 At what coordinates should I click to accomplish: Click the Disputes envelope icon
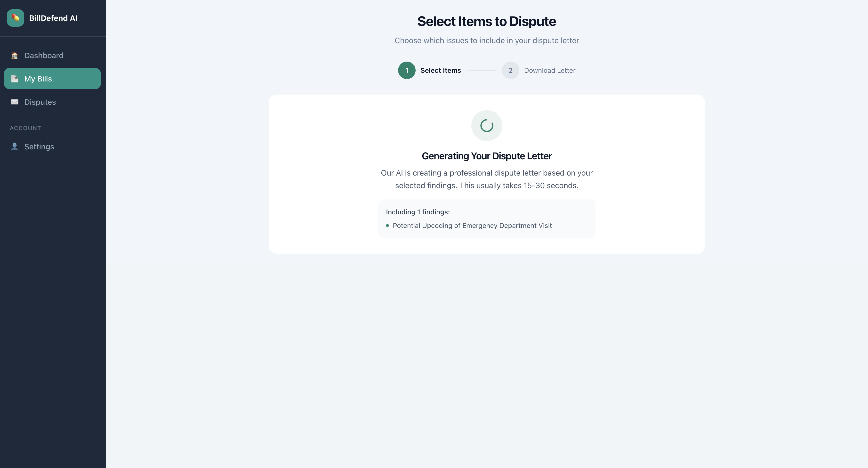click(15, 102)
